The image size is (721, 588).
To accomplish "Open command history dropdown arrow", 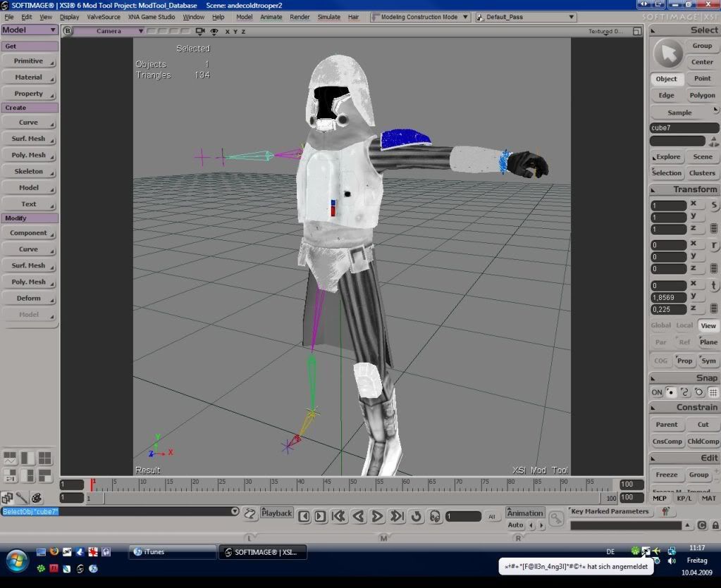I will (235, 511).
